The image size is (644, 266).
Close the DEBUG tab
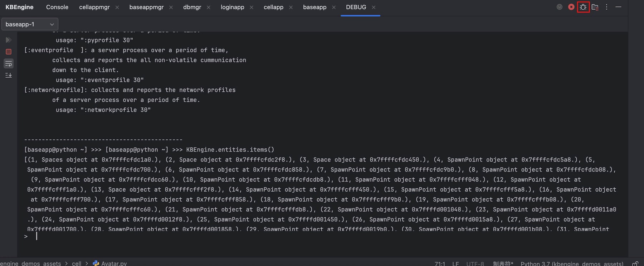374,8
